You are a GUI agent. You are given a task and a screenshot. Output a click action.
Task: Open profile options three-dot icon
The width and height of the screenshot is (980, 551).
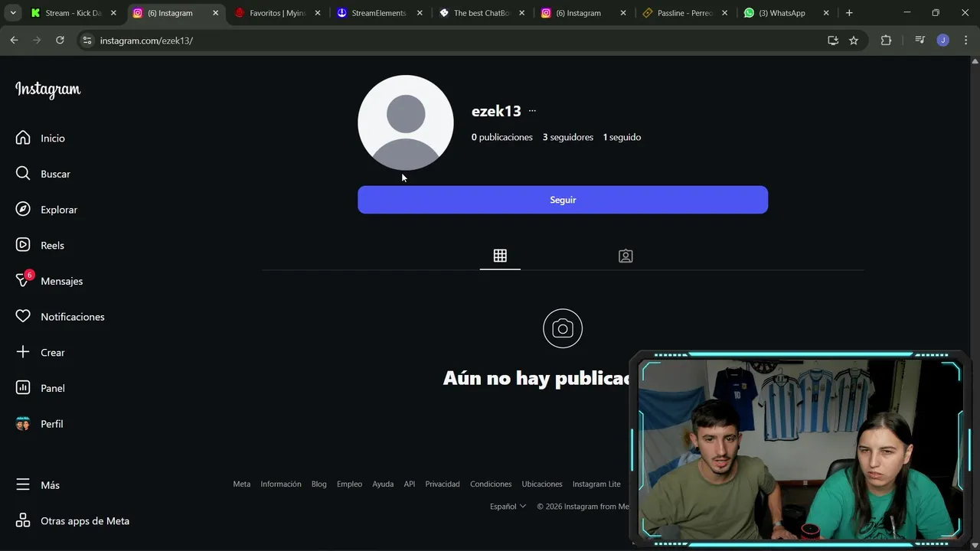coord(532,111)
